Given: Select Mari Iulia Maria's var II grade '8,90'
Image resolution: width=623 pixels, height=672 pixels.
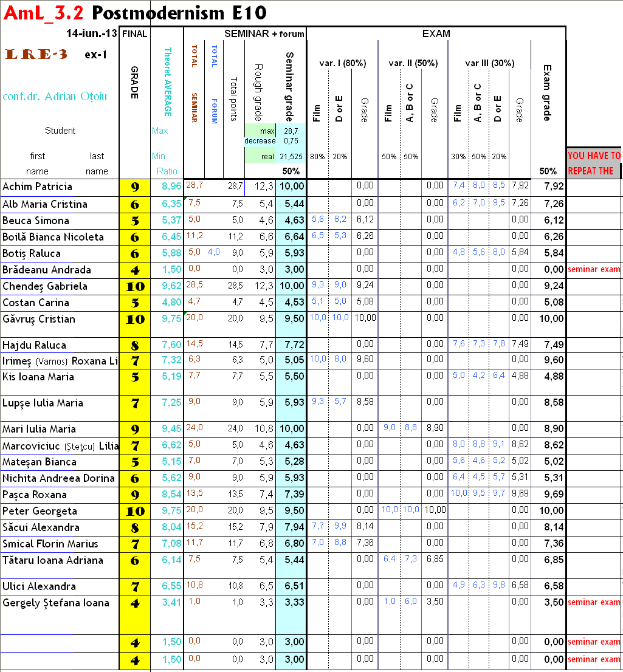Looking at the screenshot, I should click(435, 428).
